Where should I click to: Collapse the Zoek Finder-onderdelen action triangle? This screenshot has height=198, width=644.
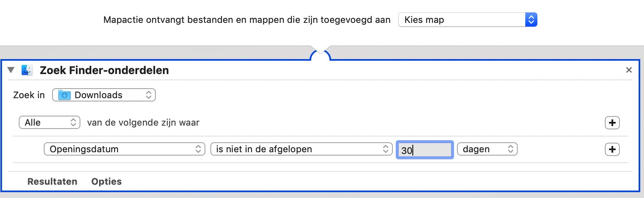[11, 70]
